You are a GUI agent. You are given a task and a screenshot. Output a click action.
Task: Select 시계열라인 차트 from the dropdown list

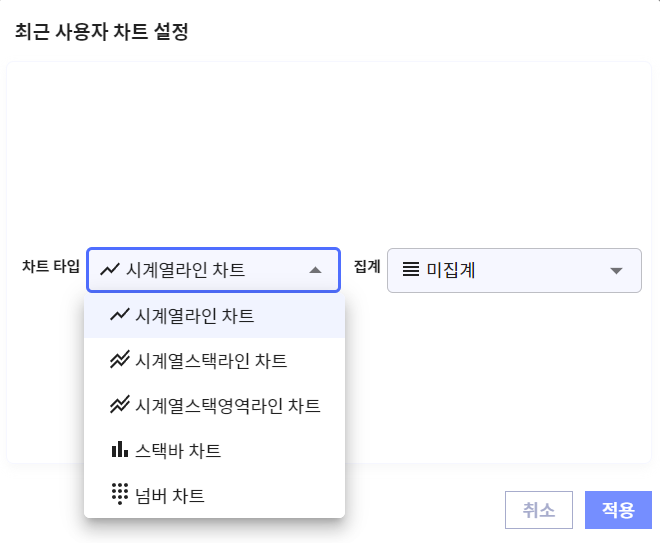tap(195, 316)
